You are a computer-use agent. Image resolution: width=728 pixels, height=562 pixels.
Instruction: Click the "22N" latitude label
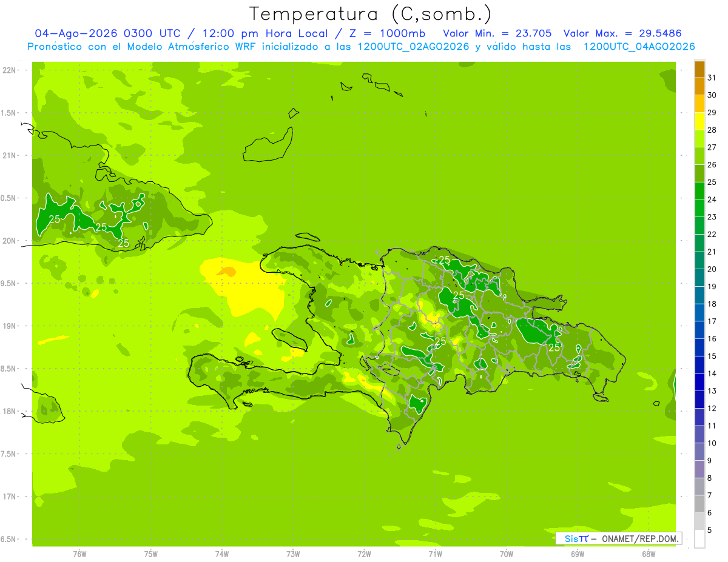pyautogui.click(x=10, y=70)
